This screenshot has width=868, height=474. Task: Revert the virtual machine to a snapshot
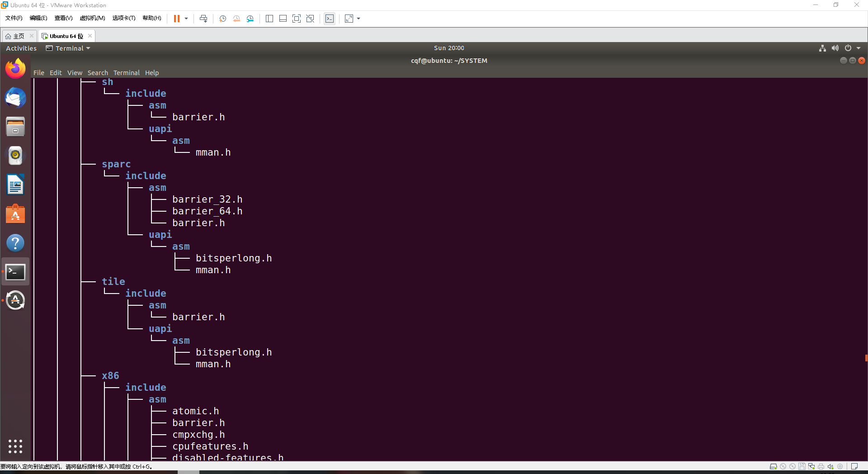coord(236,19)
